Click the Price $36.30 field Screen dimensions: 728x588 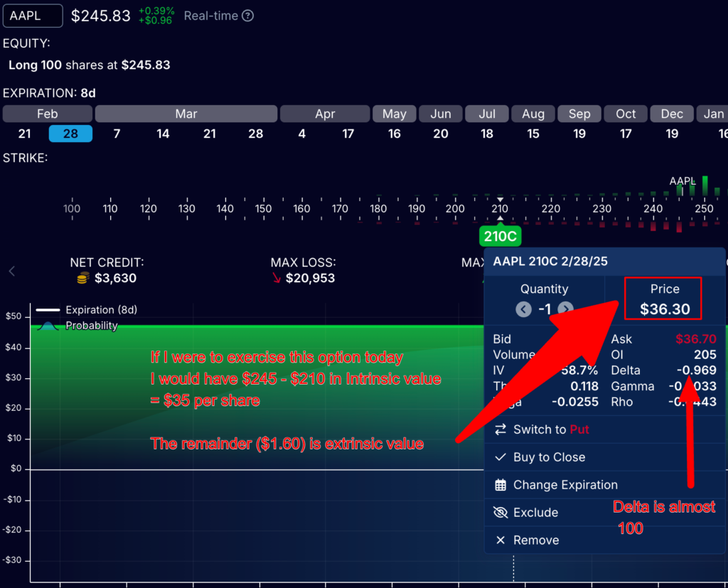663,299
